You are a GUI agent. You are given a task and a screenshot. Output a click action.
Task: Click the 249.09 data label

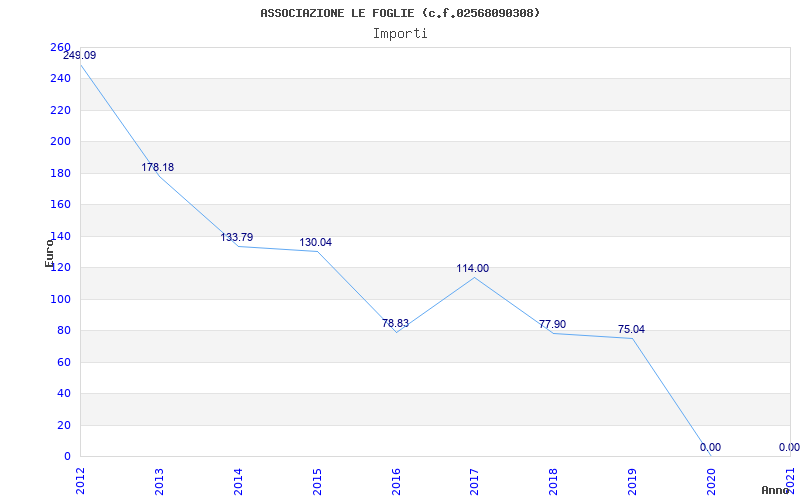tap(80, 55)
